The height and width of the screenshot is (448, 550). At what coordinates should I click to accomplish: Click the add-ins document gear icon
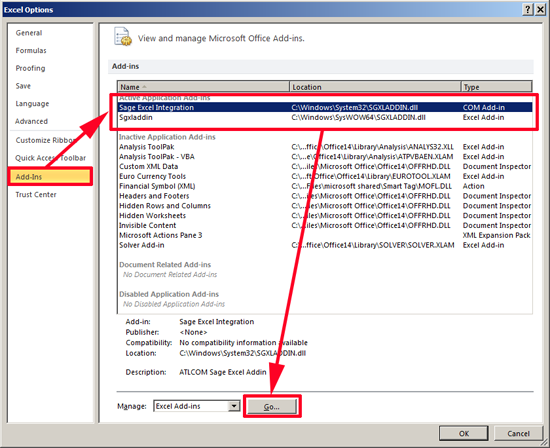(123, 36)
